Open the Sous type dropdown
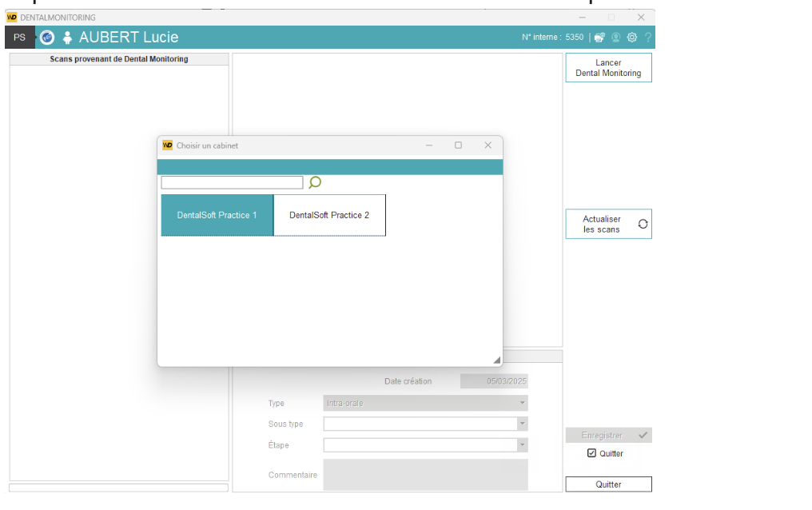Viewport: 812px width, 510px height. 426,424
